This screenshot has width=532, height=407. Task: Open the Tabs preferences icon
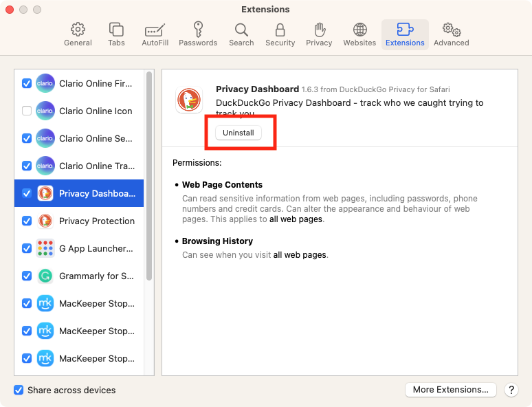point(116,30)
